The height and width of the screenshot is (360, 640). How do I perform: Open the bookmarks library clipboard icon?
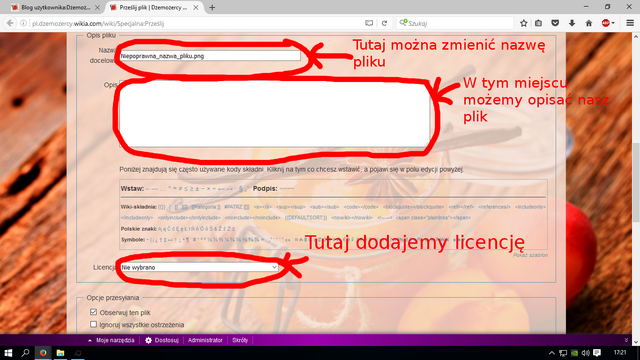539,23
